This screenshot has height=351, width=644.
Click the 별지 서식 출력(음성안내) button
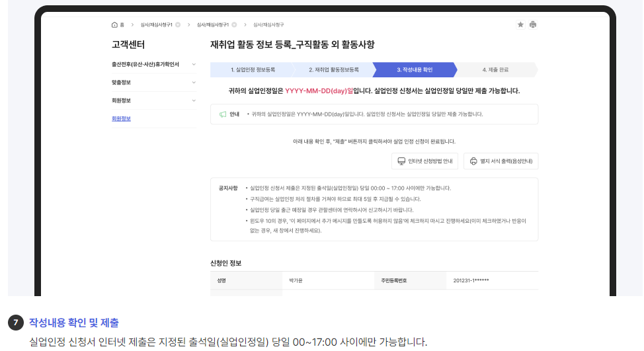click(501, 161)
